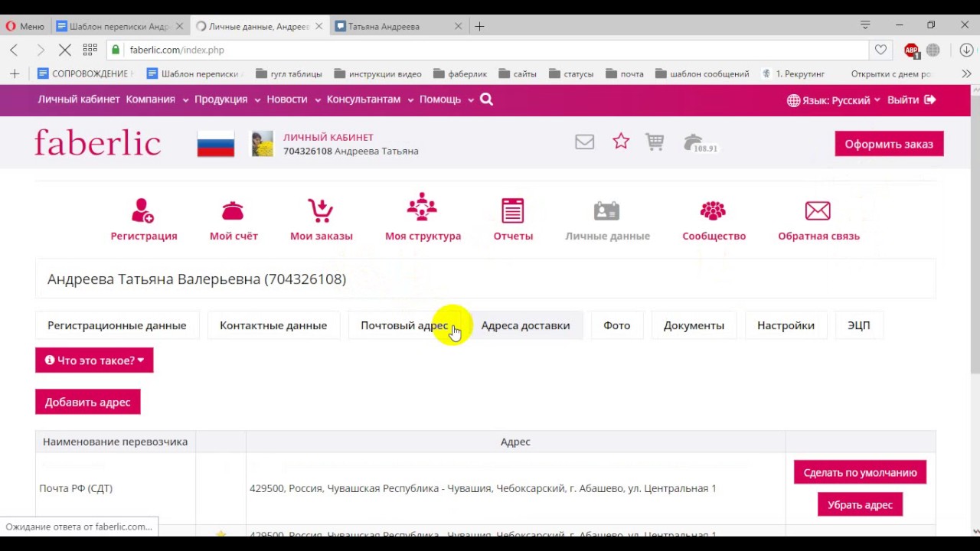Click Сделать по умолчанию button
This screenshot has height=551, width=980.
(x=860, y=472)
